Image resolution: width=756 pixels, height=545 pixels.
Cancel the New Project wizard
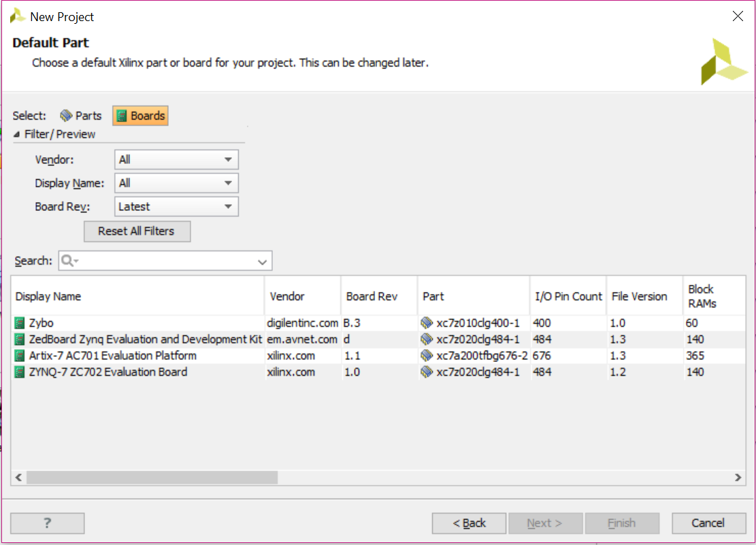point(708,523)
